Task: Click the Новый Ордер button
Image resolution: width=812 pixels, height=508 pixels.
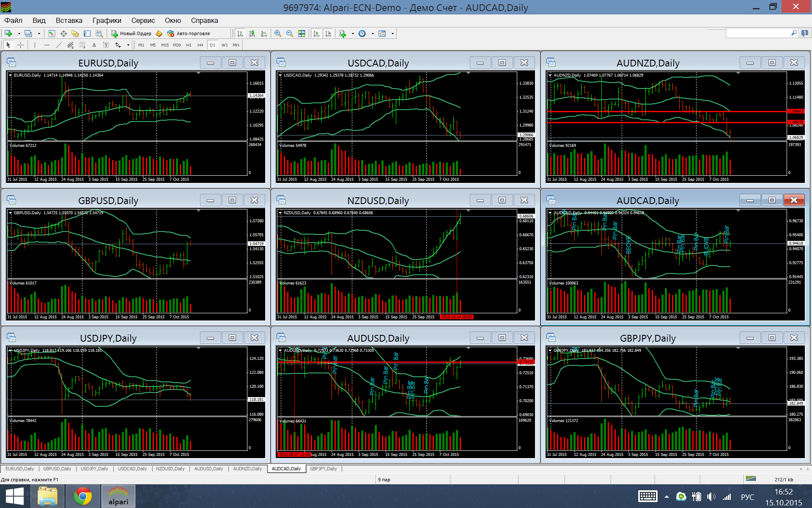Action: [x=131, y=33]
